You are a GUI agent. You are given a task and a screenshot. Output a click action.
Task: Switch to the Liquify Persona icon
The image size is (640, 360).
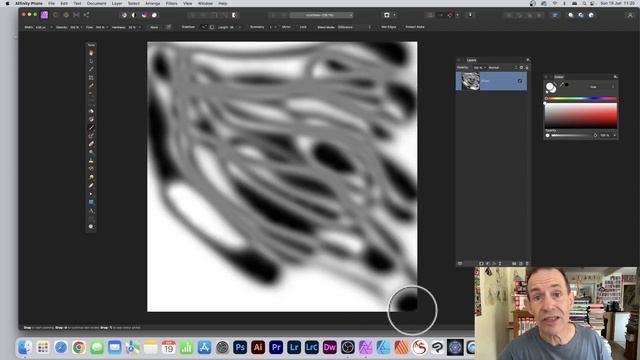tap(56, 15)
